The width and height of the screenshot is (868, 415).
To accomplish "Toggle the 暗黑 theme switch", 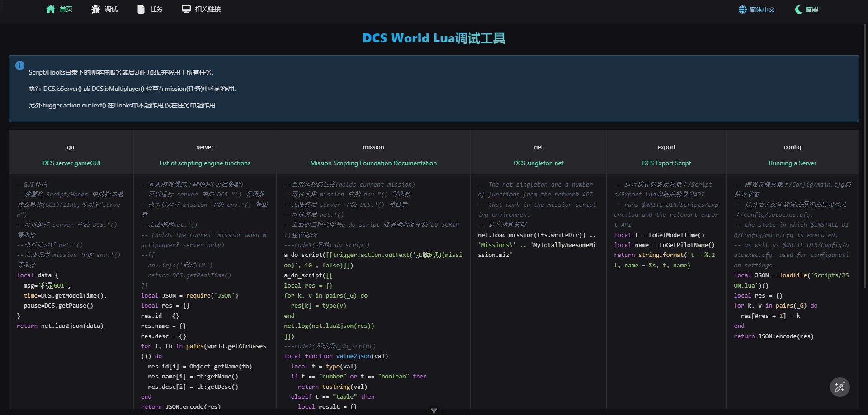I will (x=812, y=9).
